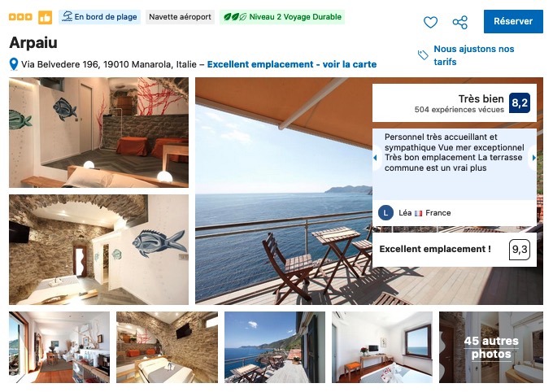Click the three-star rating squares
Viewport: 553px width, 392px height.
[20, 16]
